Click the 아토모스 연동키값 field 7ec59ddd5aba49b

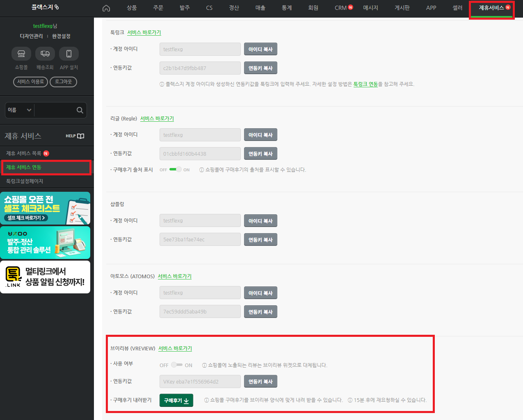pyautogui.click(x=200, y=311)
